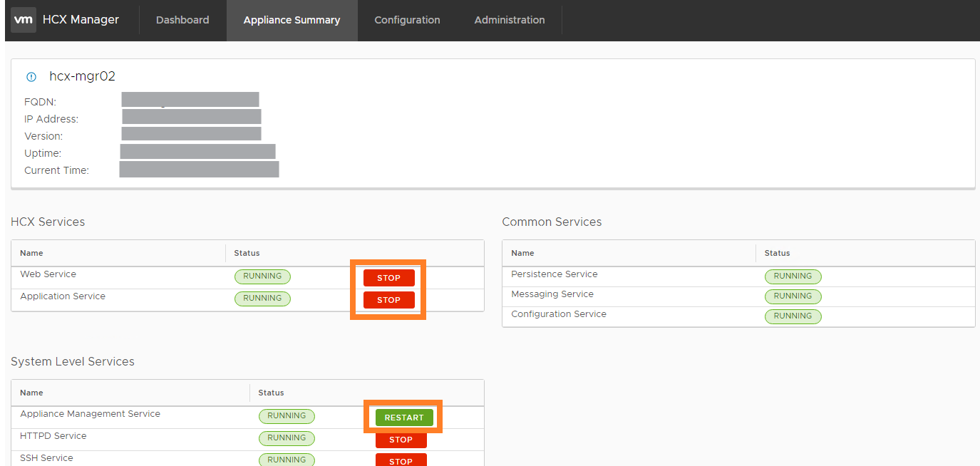Screen dimensions: 980x466
Task: Switch to Appliance Summary tab
Action: [292, 20]
